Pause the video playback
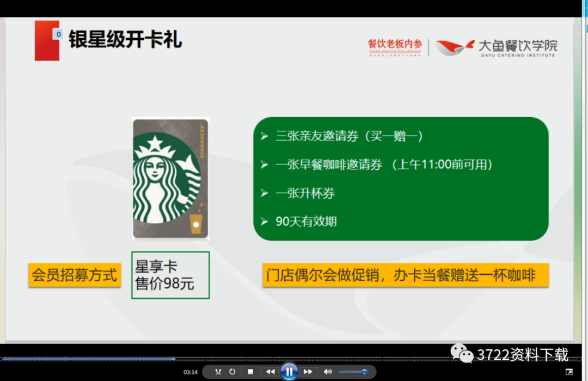The height and width of the screenshot is (381, 588). click(289, 372)
